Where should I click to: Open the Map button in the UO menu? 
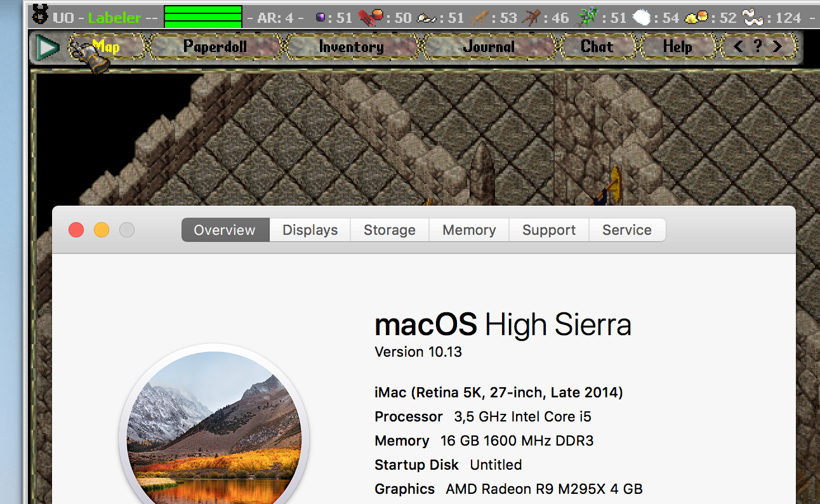click(105, 47)
